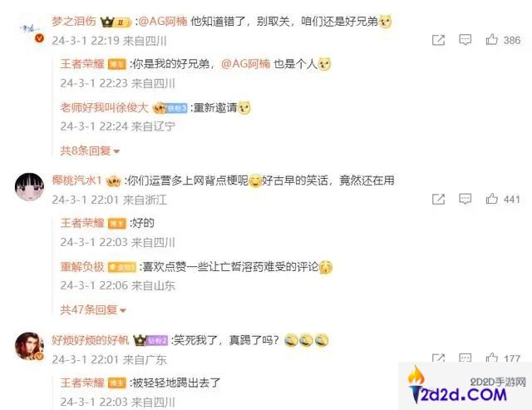Like the comment with 441 likes
Image resolution: width=532 pixels, height=410 pixels.
tap(503, 199)
